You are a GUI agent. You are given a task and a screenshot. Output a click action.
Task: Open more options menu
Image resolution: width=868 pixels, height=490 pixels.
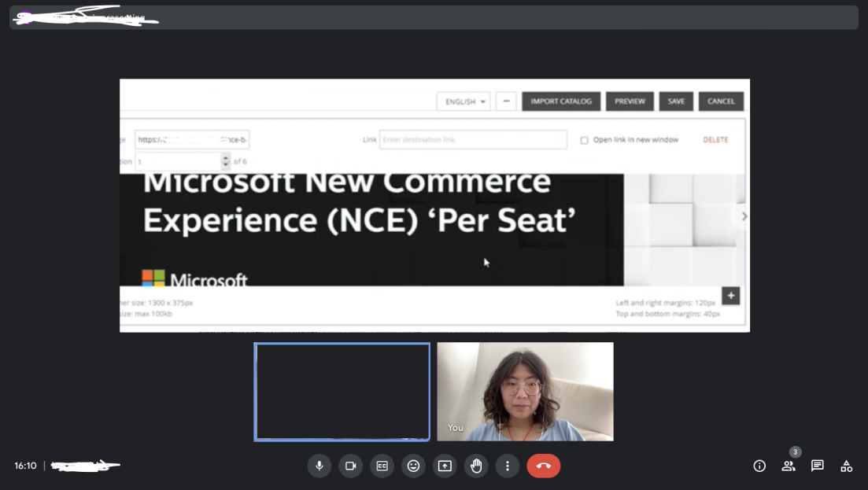(507, 466)
